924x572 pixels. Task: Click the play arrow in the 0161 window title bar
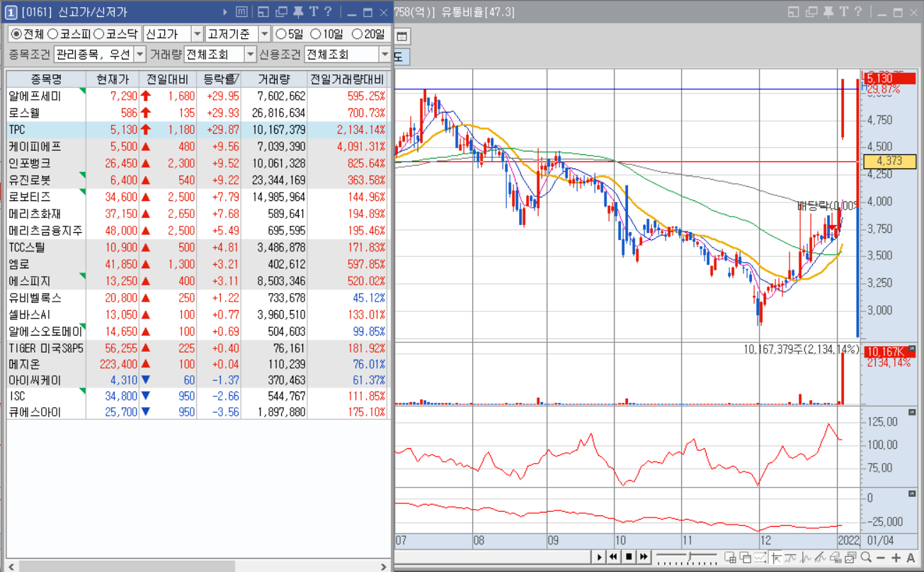225,12
